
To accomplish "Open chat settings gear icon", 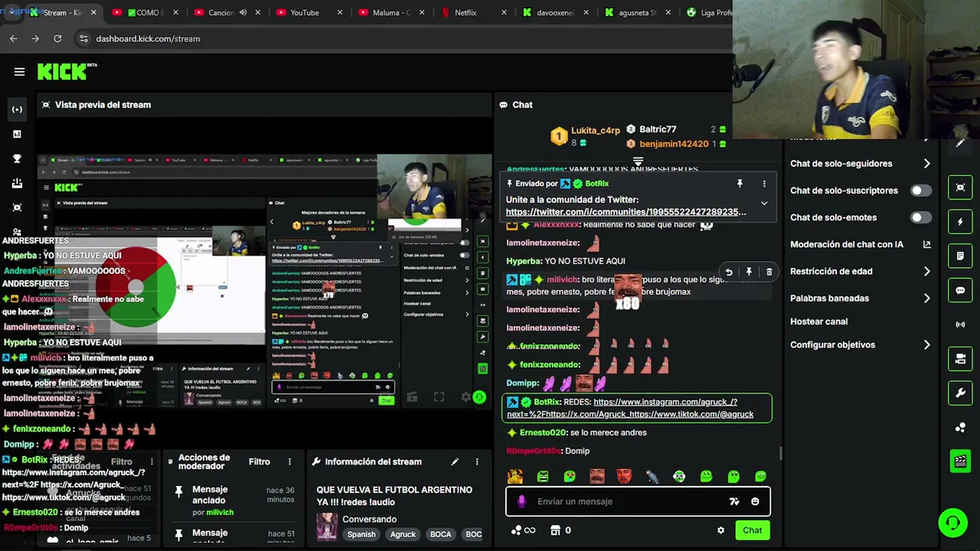I will [720, 530].
